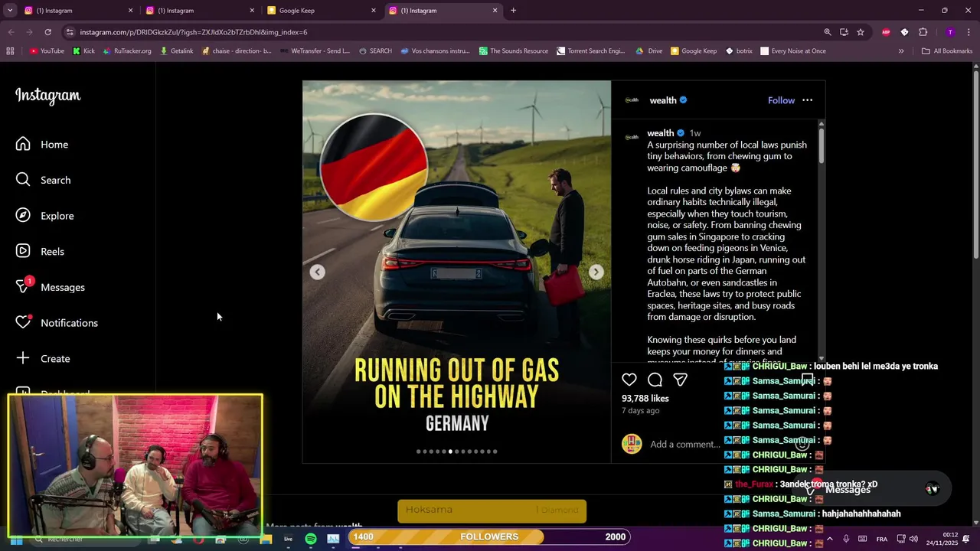
Task: Like the post with heart icon
Action: [x=629, y=380]
